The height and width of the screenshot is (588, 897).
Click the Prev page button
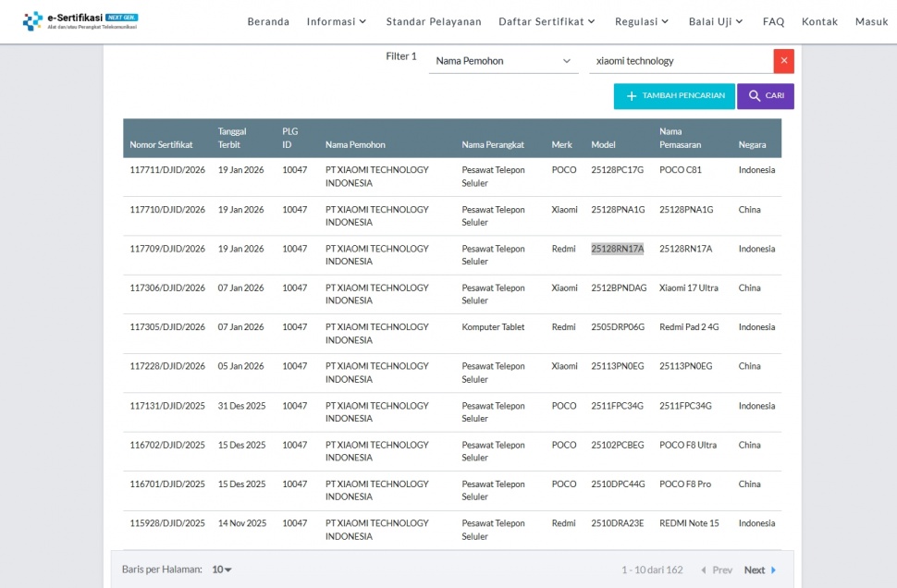(x=717, y=570)
